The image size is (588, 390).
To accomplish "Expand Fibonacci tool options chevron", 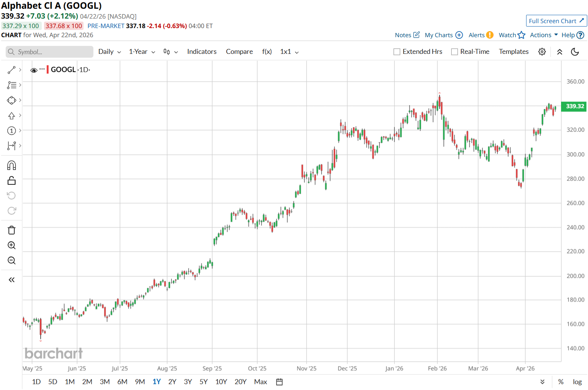I will tap(20, 85).
